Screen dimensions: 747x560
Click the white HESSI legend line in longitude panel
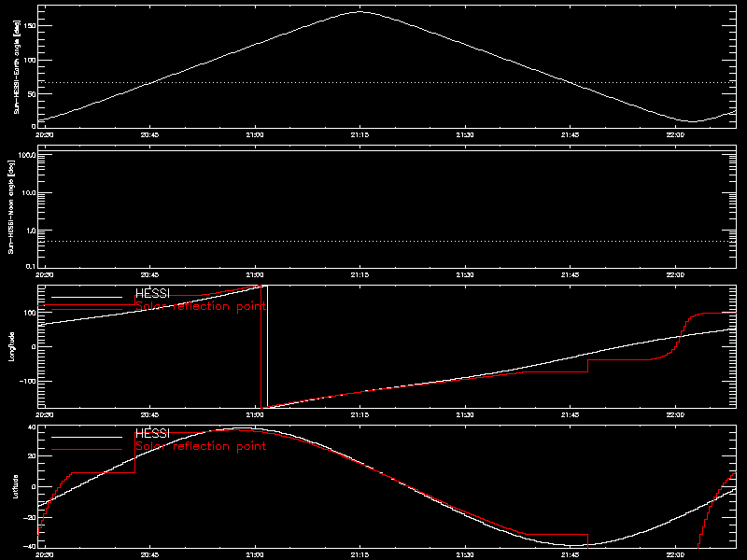tap(87, 297)
